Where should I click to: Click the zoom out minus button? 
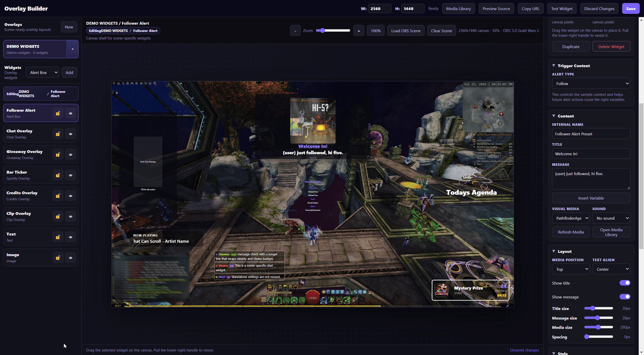click(295, 31)
